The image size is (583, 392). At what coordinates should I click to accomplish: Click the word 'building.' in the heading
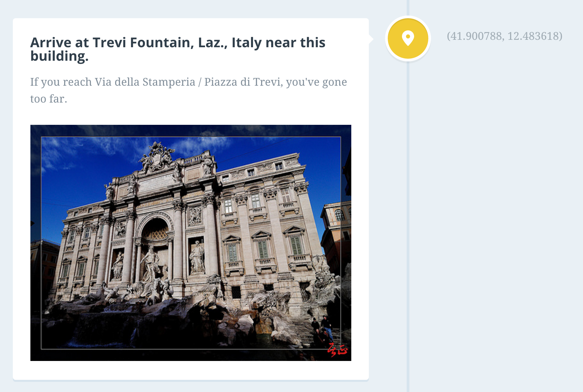[59, 56]
